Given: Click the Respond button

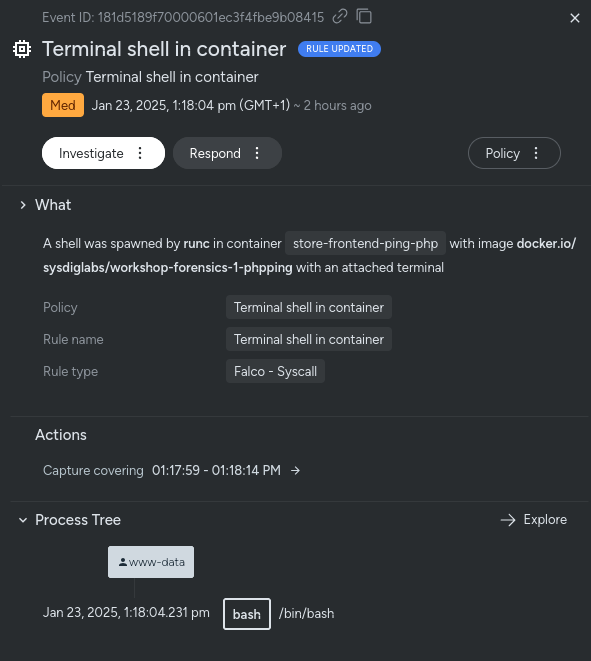Looking at the screenshot, I should (215, 153).
